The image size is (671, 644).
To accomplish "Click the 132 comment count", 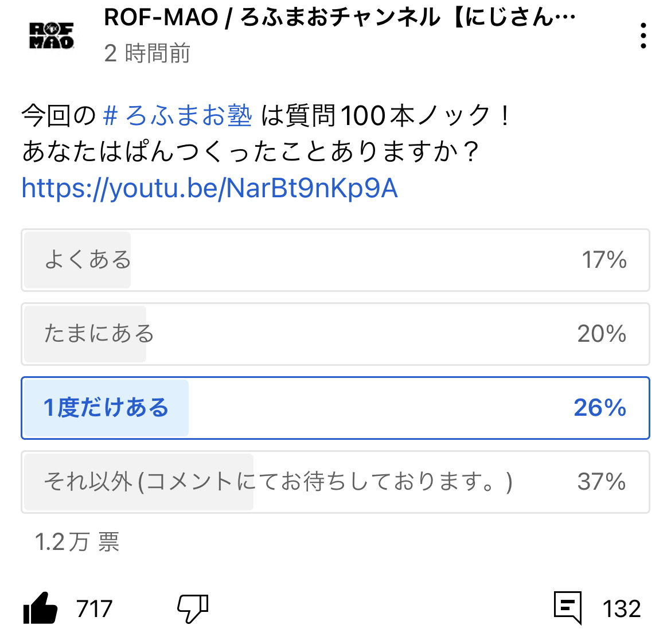I will click(x=621, y=608).
